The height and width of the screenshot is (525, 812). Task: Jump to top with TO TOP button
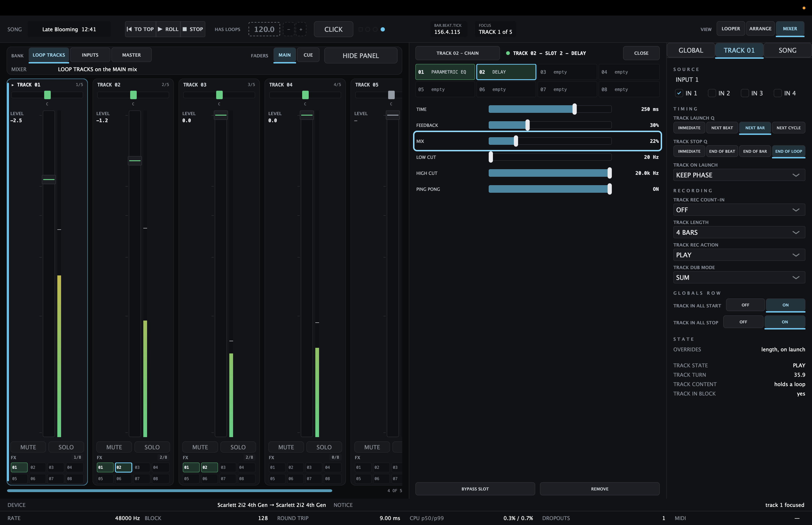[141, 29]
